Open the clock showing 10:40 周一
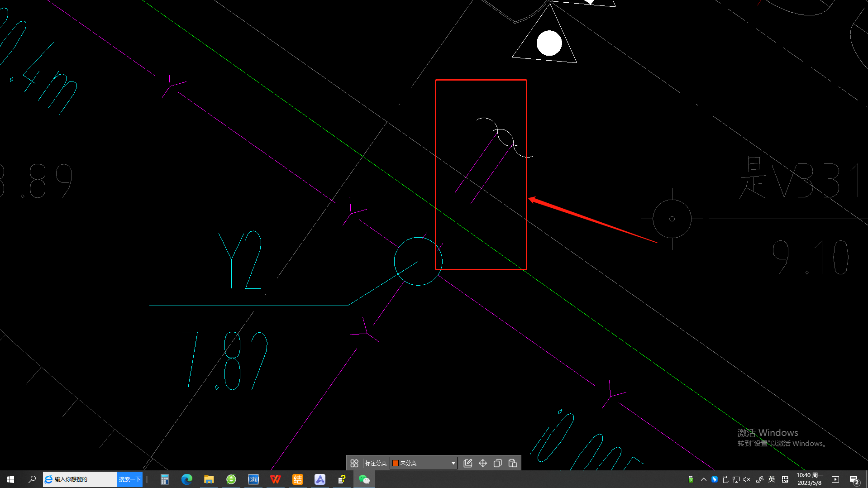868x488 pixels. tap(810, 479)
